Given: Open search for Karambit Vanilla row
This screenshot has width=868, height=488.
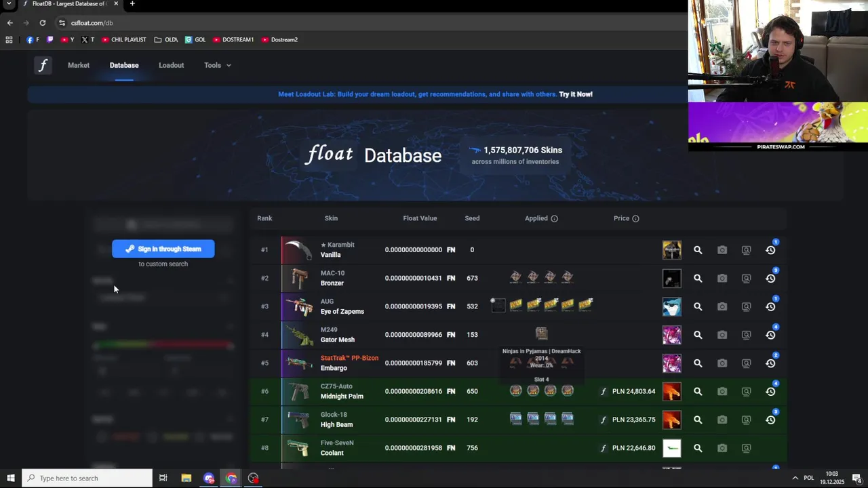Looking at the screenshot, I should point(698,250).
